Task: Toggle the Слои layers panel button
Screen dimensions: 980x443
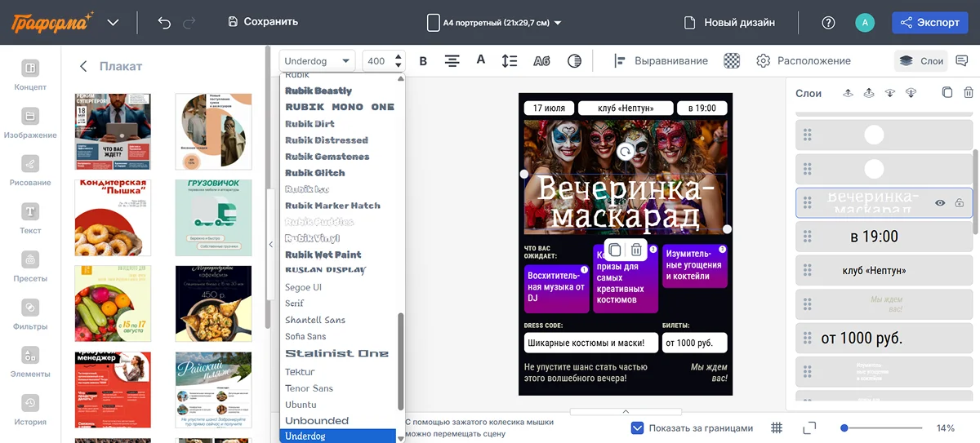Action: click(921, 60)
